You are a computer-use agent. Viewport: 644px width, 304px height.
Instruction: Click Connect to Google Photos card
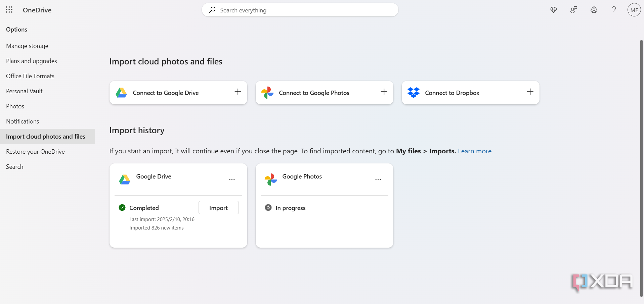(325, 93)
